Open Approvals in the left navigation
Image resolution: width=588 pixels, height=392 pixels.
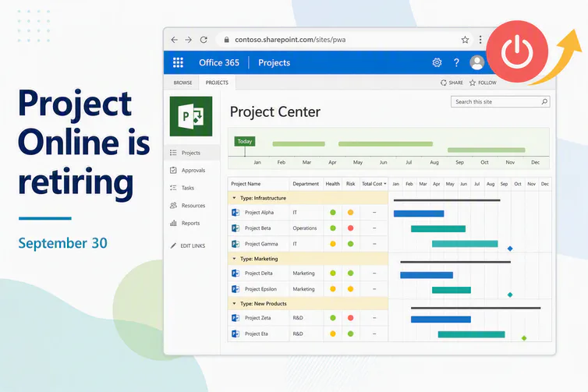pos(192,170)
